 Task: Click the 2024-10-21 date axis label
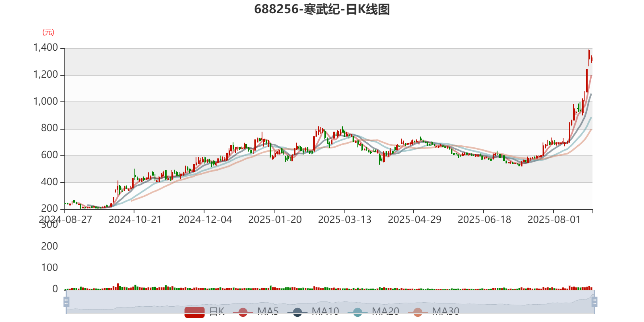(x=135, y=220)
